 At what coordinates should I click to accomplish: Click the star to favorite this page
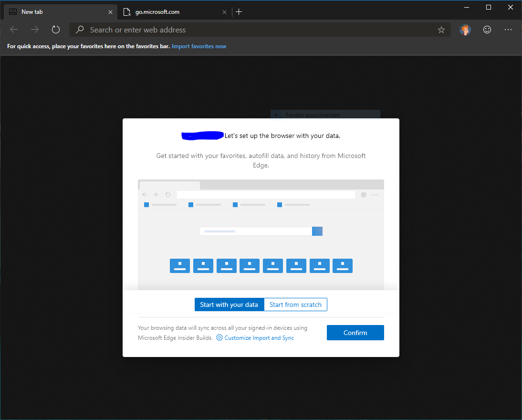pos(441,30)
